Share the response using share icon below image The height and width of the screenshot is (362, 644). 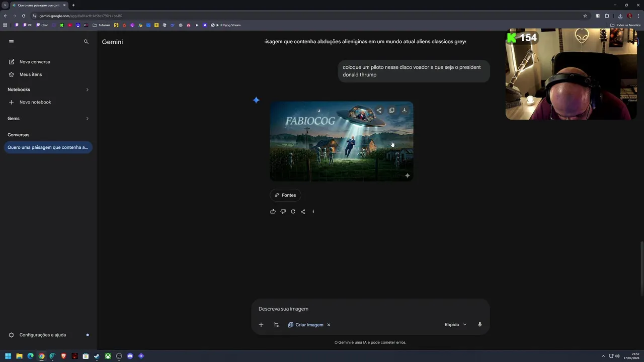[x=303, y=212]
